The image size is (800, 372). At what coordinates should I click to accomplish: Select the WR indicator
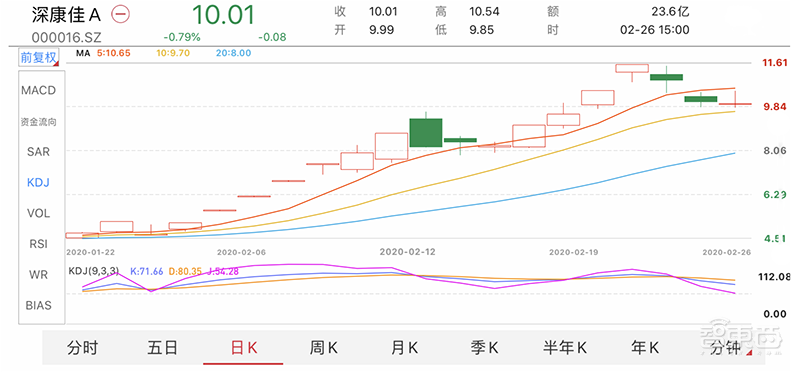click(39, 275)
